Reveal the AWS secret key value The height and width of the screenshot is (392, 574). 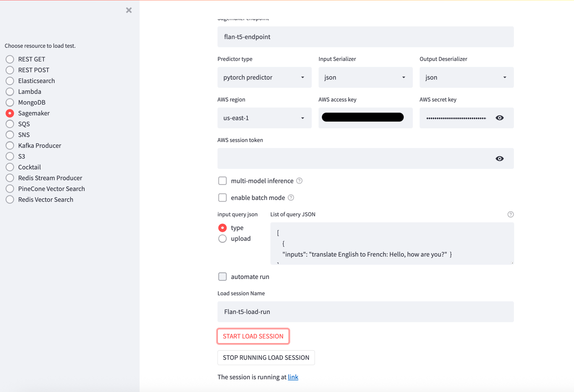coord(499,117)
